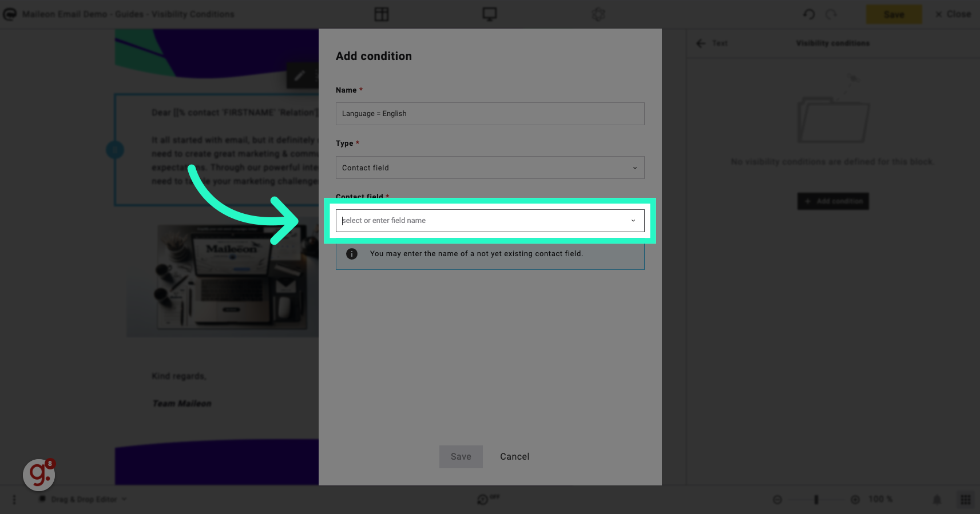
Task: Open the Drag & Drop Editor mode dropdown
Action: (x=83, y=500)
